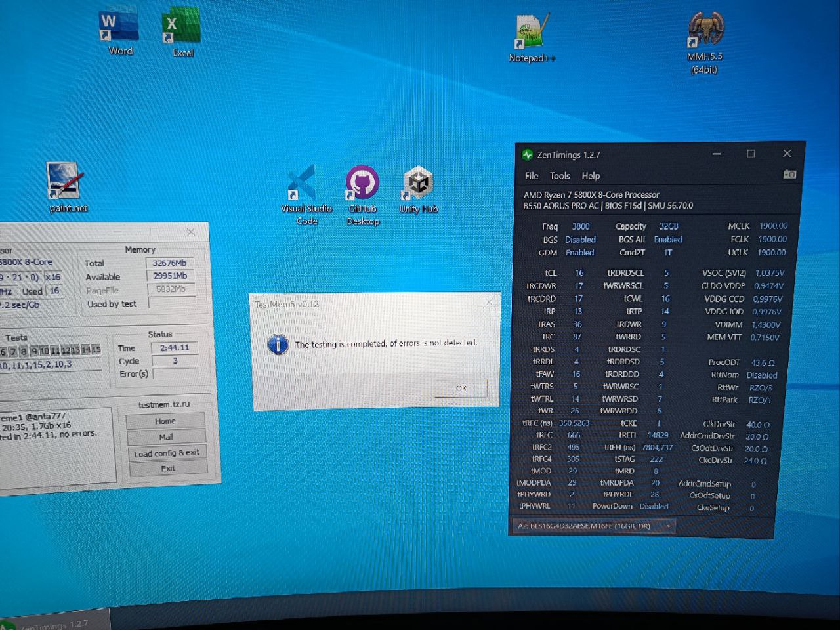The height and width of the screenshot is (630, 840).
Task: Open the Unity Hub desktop shortcut
Action: pyautogui.click(x=419, y=190)
